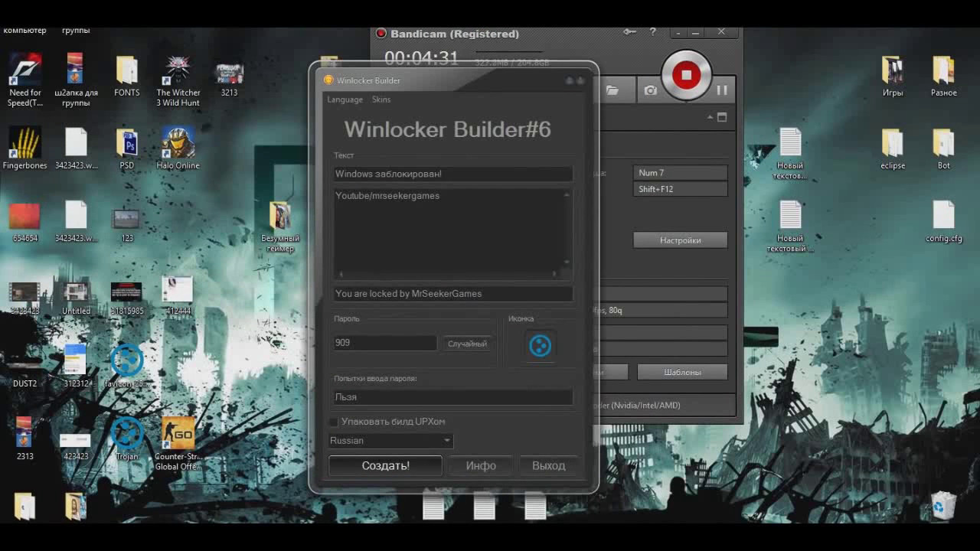Screen dimensions: 980x551
Task: Collapse Bandicam panel with small up arrow
Action: [710, 117]
